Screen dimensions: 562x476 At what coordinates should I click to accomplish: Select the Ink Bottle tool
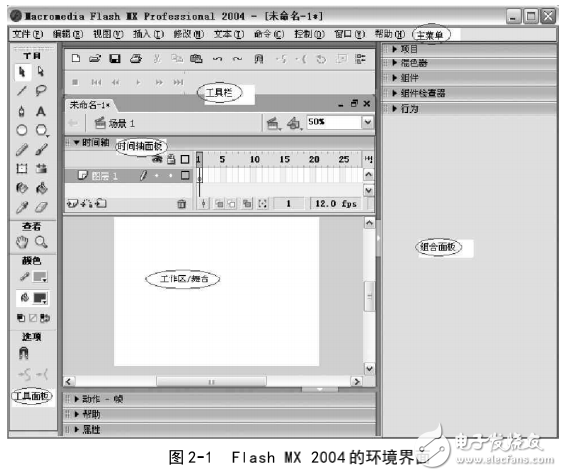coord(22,188)
